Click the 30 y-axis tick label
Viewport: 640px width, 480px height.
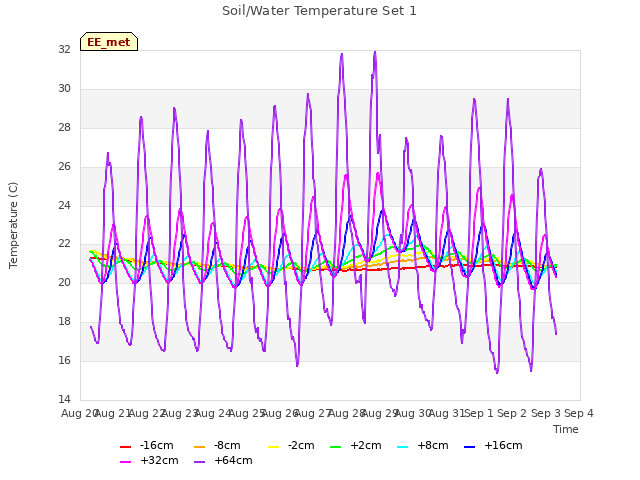point(64,89)
